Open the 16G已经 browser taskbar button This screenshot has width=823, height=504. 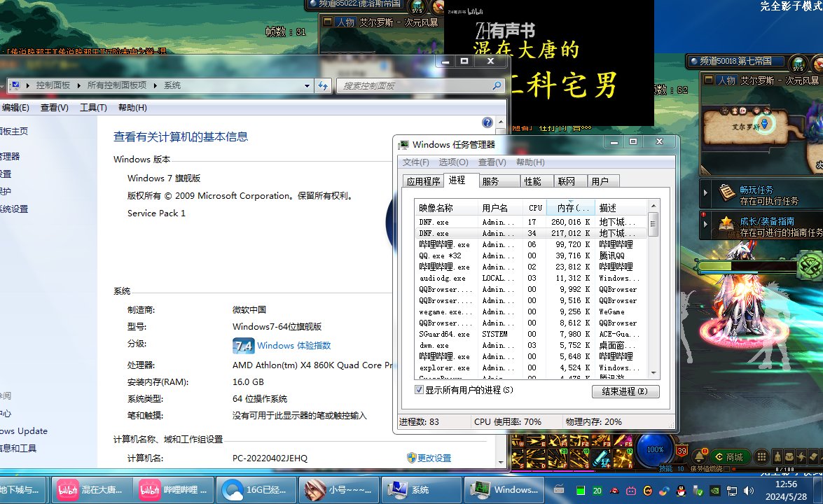(256, 490)
